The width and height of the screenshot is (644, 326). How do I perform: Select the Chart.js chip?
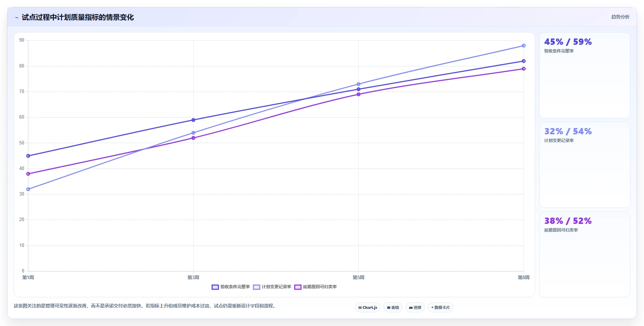367,307
